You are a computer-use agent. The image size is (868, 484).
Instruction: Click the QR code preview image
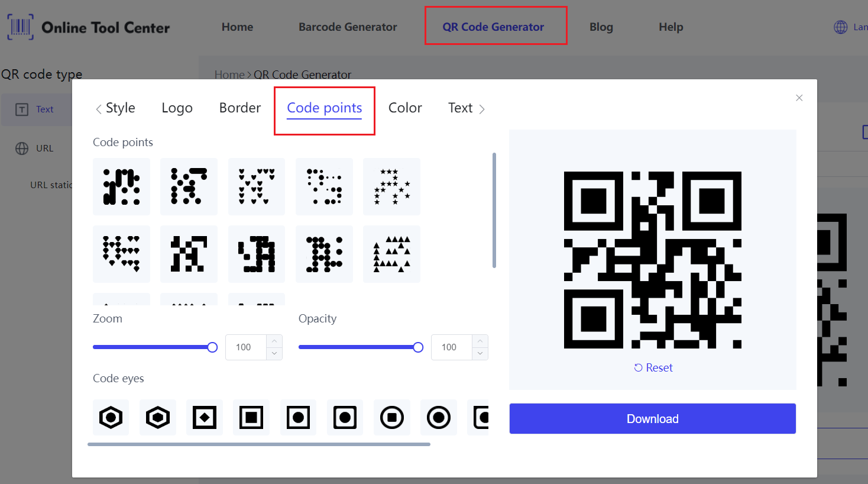tap(653, 260)
